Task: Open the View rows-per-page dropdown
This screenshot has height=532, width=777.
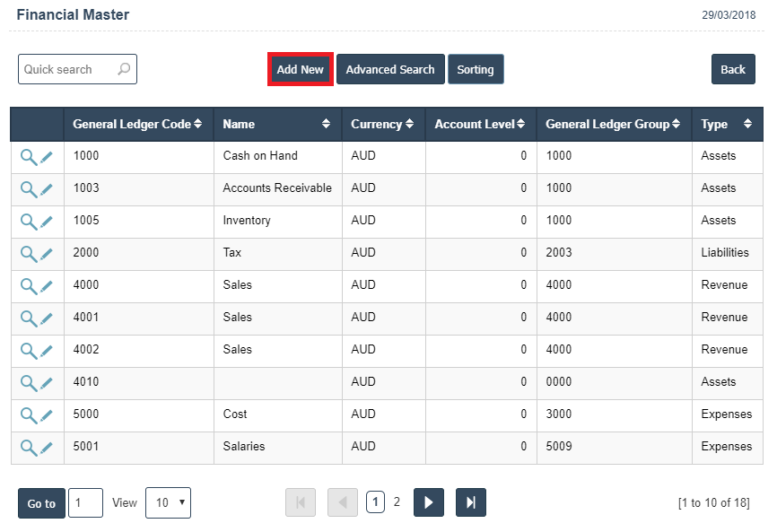Action: [x=168, y=502]
